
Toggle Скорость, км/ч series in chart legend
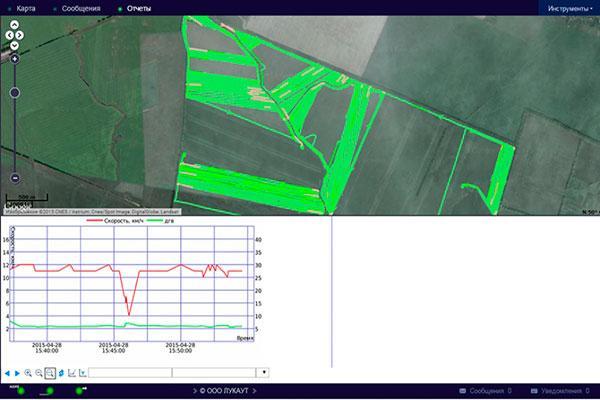[115, 221]
